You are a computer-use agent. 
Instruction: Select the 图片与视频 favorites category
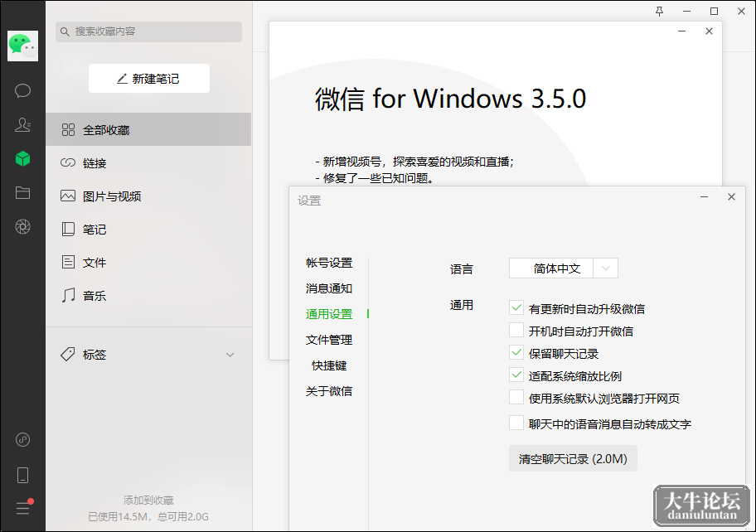(148, 196)
